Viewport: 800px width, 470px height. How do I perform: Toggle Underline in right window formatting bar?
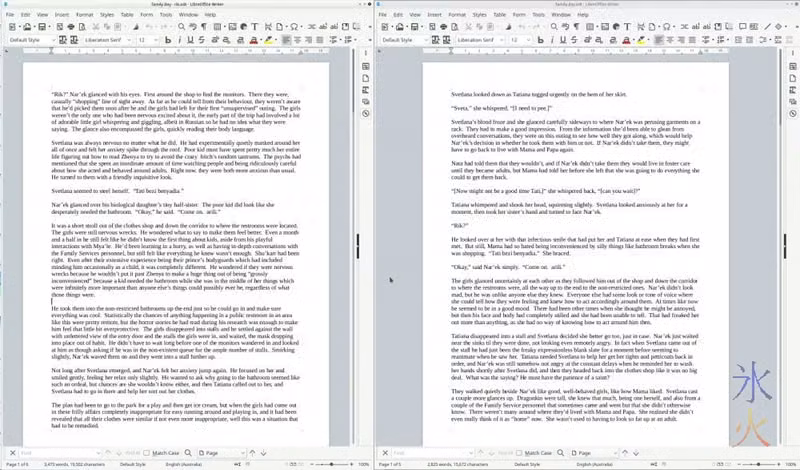point(563,40)
